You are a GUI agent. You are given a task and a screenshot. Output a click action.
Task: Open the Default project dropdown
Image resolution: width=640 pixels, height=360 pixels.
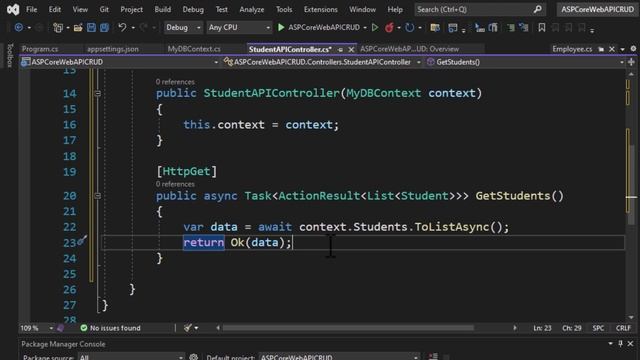tap(340, 357)
